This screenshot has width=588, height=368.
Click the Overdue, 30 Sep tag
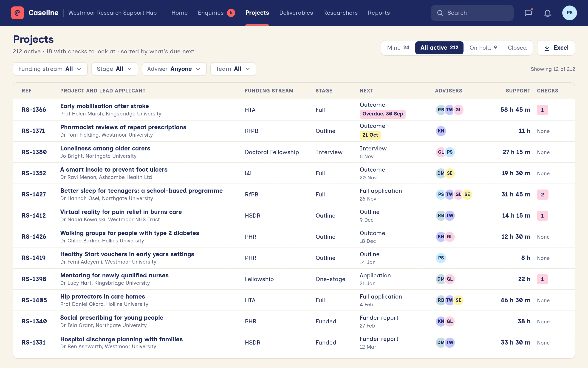tap(382, 114)
